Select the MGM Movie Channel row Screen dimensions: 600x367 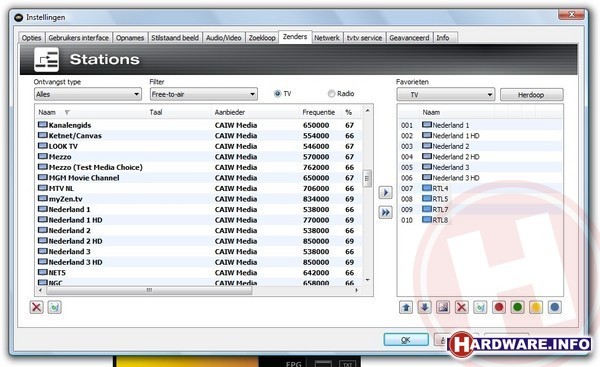tap(198, 178)
